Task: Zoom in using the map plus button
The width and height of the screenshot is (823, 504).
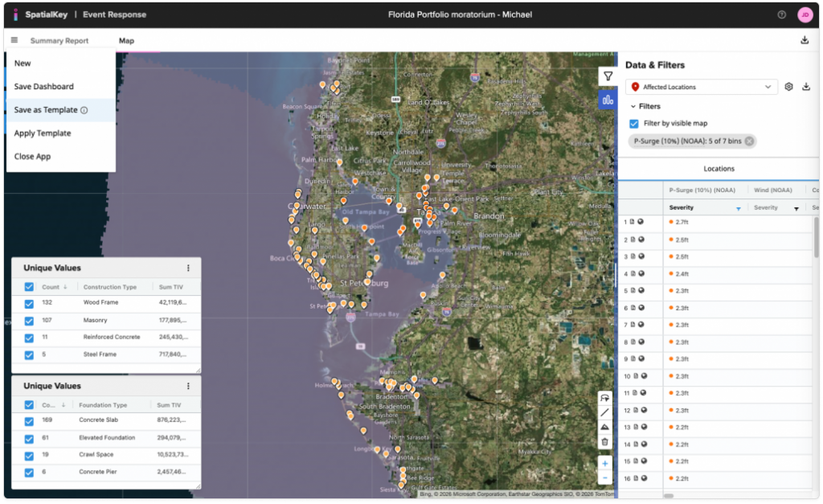Action: point(604,463)
